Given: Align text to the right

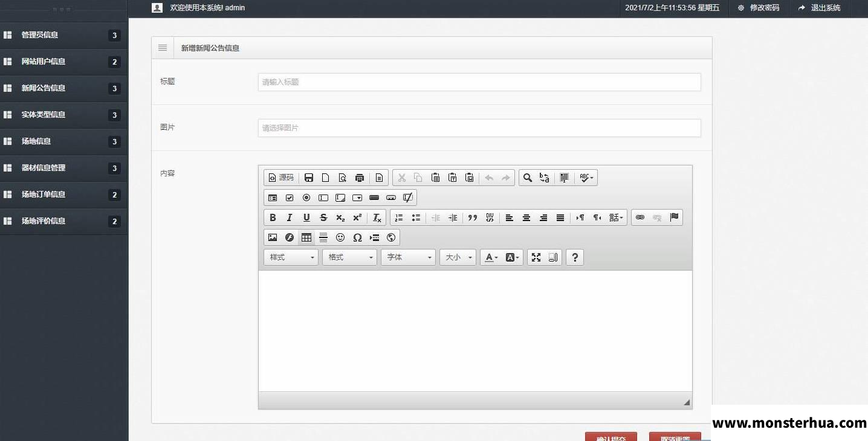Looking at the screenshot, I should click(543, 217).
